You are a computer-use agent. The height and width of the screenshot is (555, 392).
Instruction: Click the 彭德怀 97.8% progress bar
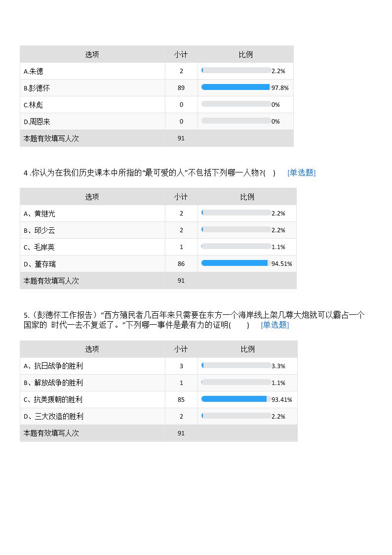(x=236, y=87)
